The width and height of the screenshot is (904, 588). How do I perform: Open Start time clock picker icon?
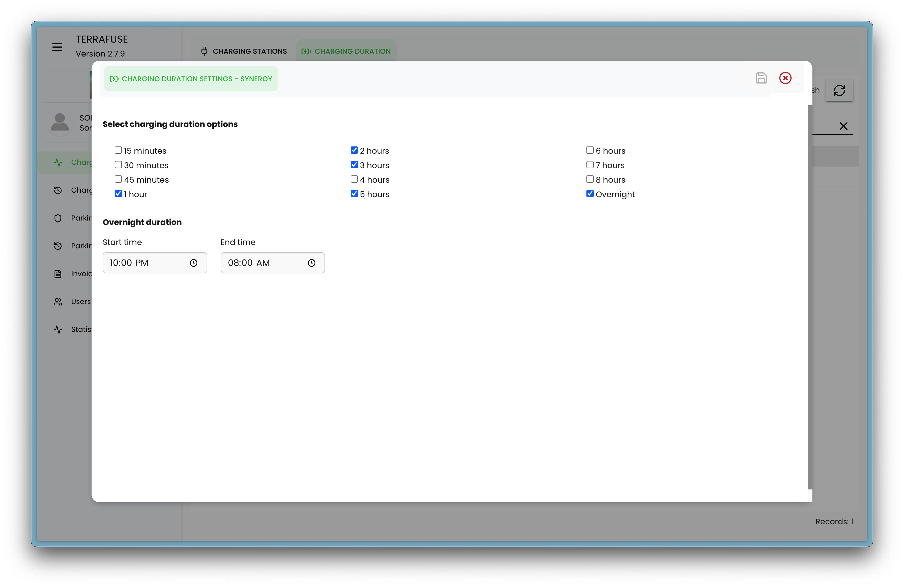pyautogui.click(x=193, y=263)
